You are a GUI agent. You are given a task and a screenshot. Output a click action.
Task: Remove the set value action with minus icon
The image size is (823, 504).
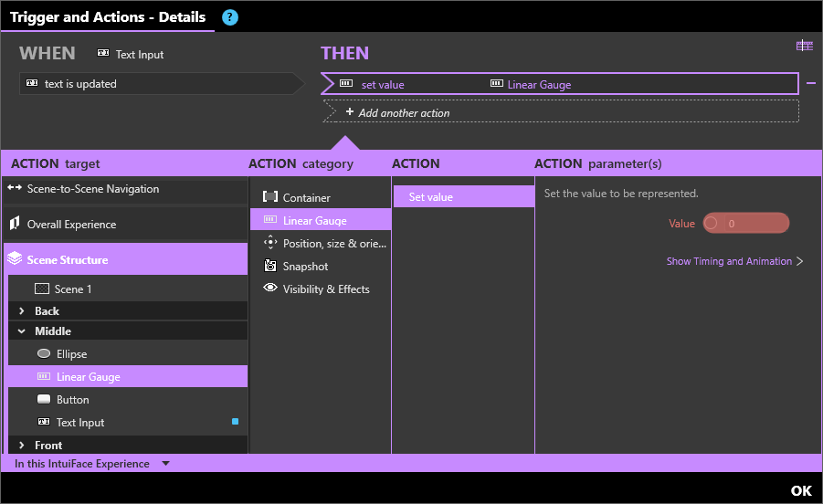811,83
